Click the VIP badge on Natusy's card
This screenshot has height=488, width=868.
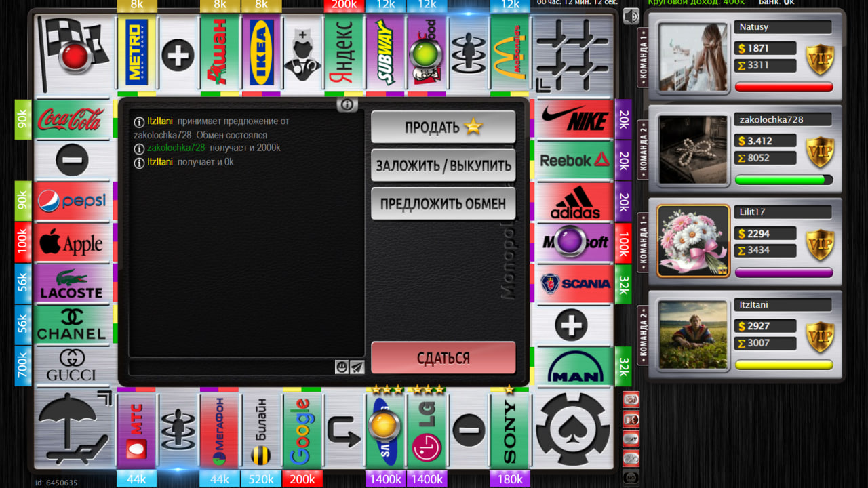click(x=820, y=60)
